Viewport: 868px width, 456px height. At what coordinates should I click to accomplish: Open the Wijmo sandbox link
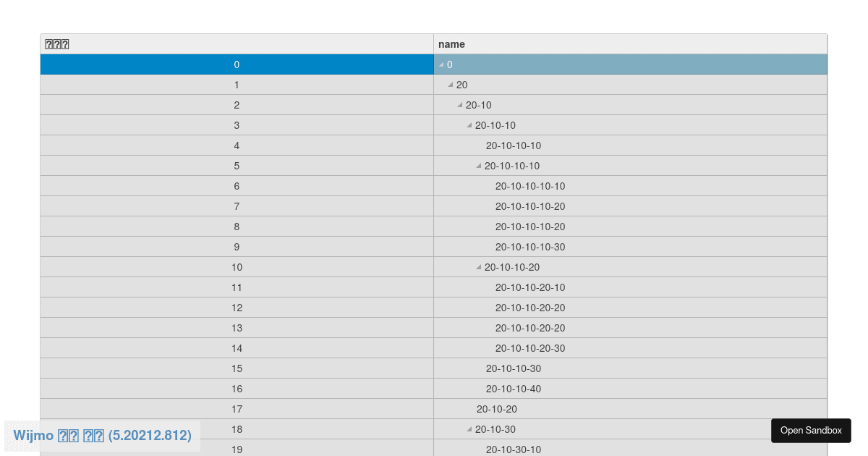[101, 435]
